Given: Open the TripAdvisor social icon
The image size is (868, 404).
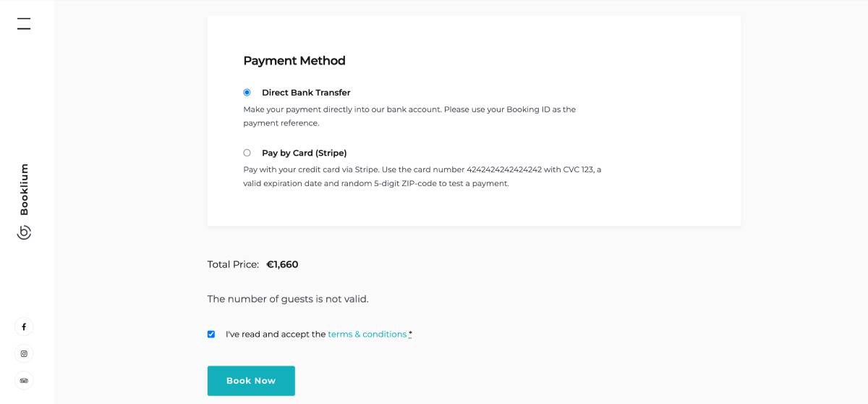Looking at the screenshot, I should 24,381.
